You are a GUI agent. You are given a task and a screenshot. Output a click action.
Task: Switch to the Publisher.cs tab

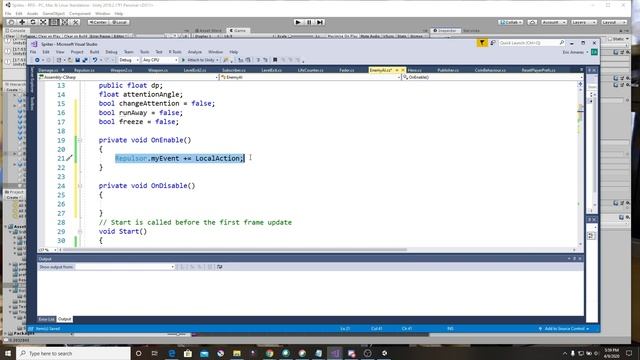coord(448,70)
